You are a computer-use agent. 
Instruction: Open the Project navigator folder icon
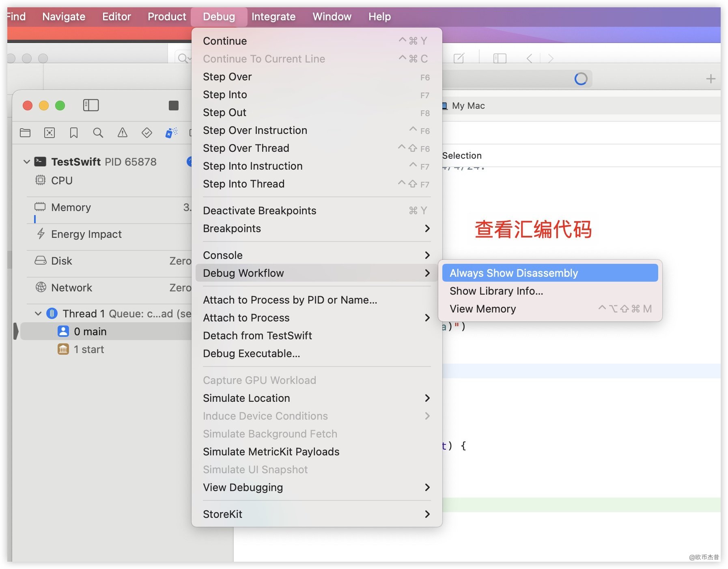(25, 133)
